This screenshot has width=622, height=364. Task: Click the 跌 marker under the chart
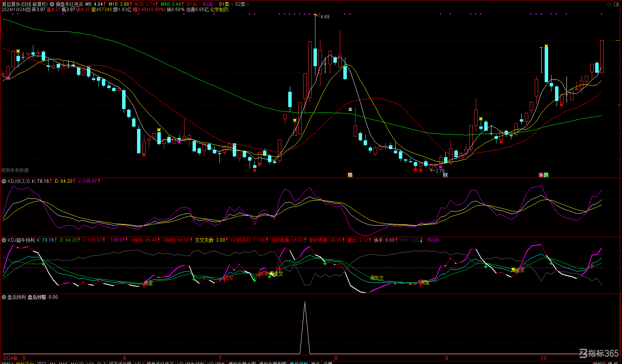tap(546, 175)
